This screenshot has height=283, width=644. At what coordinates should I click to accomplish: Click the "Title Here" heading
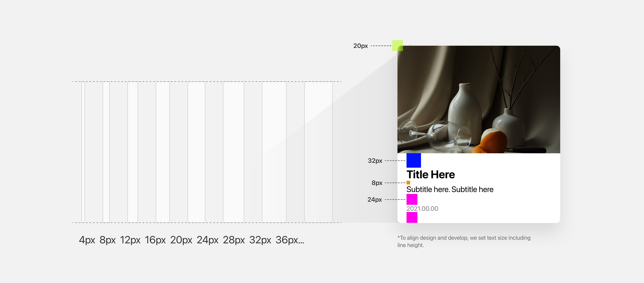coord(431,174)
